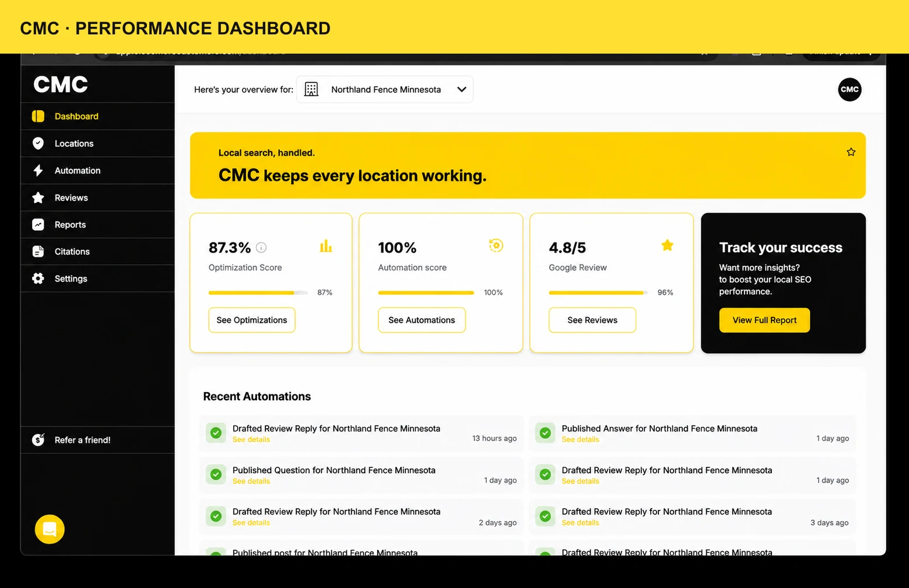
Task: Click the Refer a friend! label
Action: [x=82, y=440]
